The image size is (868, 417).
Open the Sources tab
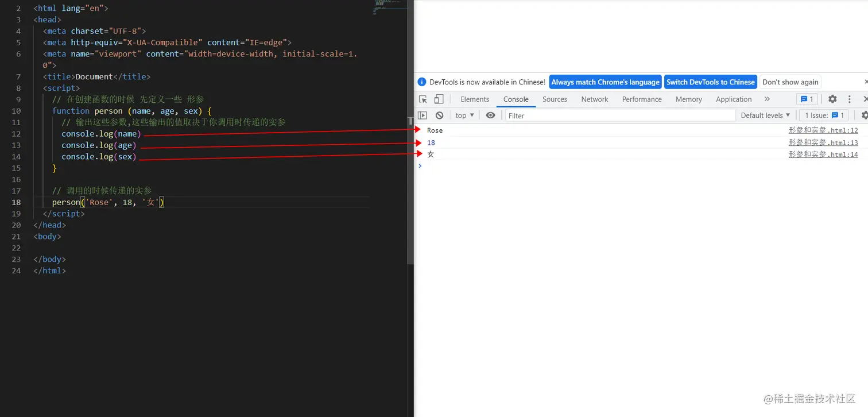(555, 99)
